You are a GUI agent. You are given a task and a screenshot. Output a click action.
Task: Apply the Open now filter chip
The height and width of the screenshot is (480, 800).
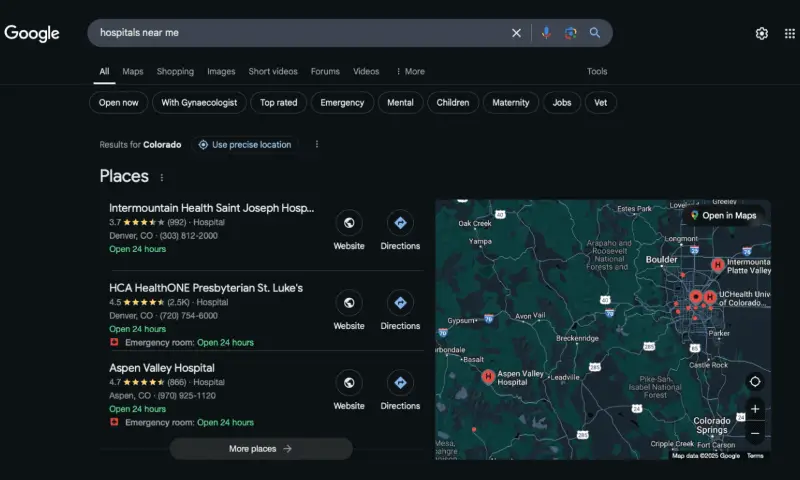[x=118, y=103]
